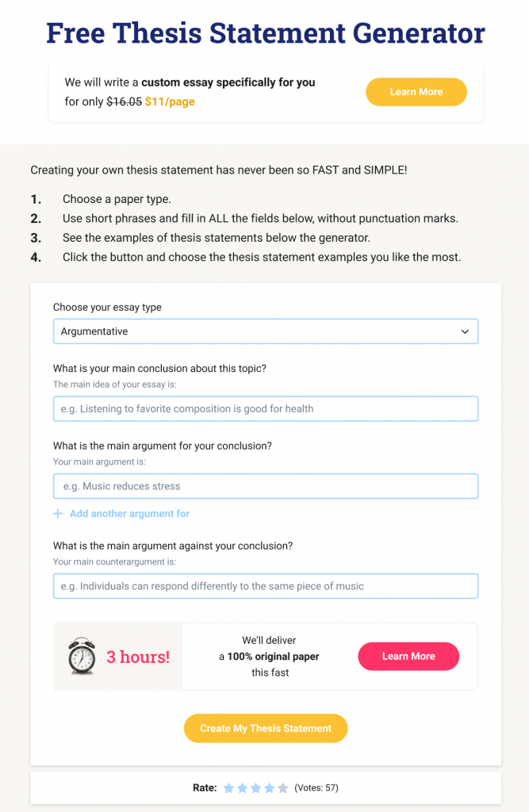Screen dimensions: 529x812
Task: Click the yellow Learn More button at top
Action: pyautogui.click(x=416, y=92)
